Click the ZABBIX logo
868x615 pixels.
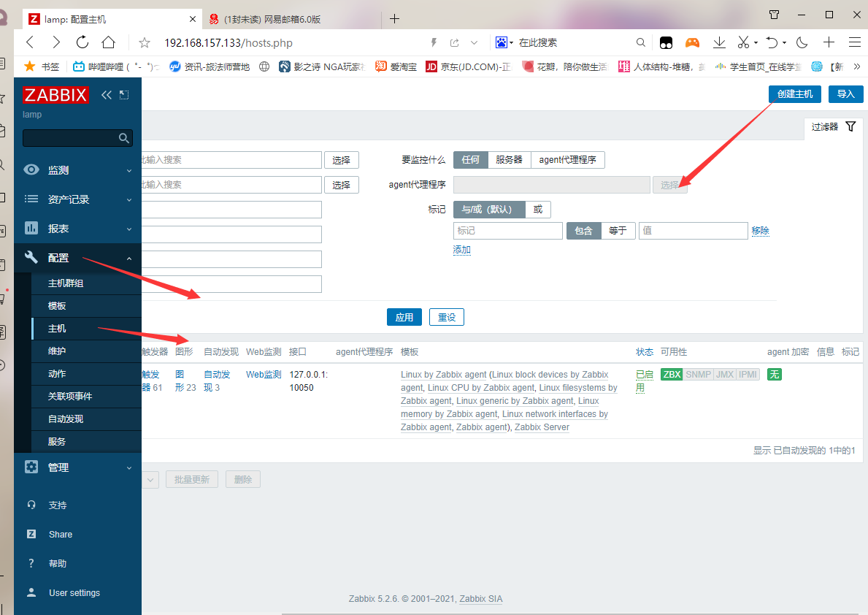tap(55, 95)
